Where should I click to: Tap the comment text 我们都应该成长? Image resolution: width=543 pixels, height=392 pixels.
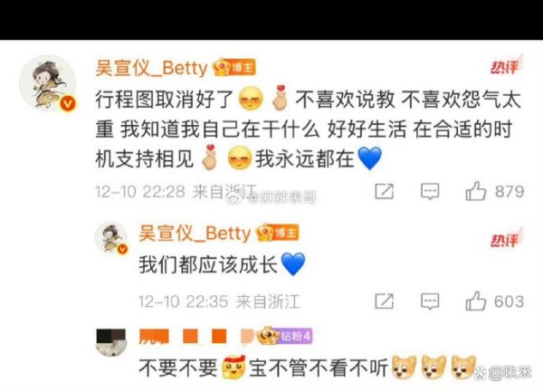pos(208,264)
